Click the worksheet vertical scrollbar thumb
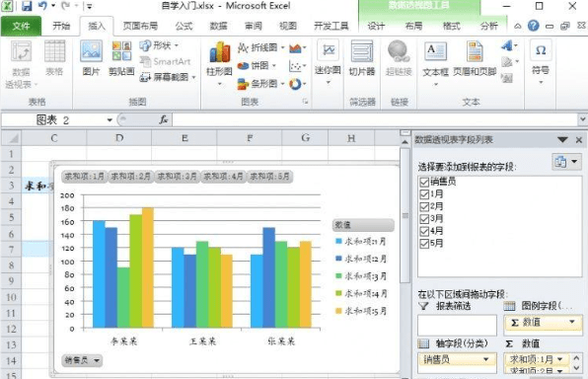Screen dimensions: 588x379 pos(405,215)
